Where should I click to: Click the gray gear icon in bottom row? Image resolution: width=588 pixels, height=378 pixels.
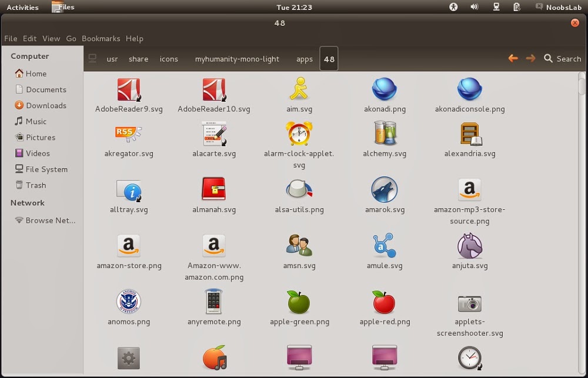click(x=129, y=358)
